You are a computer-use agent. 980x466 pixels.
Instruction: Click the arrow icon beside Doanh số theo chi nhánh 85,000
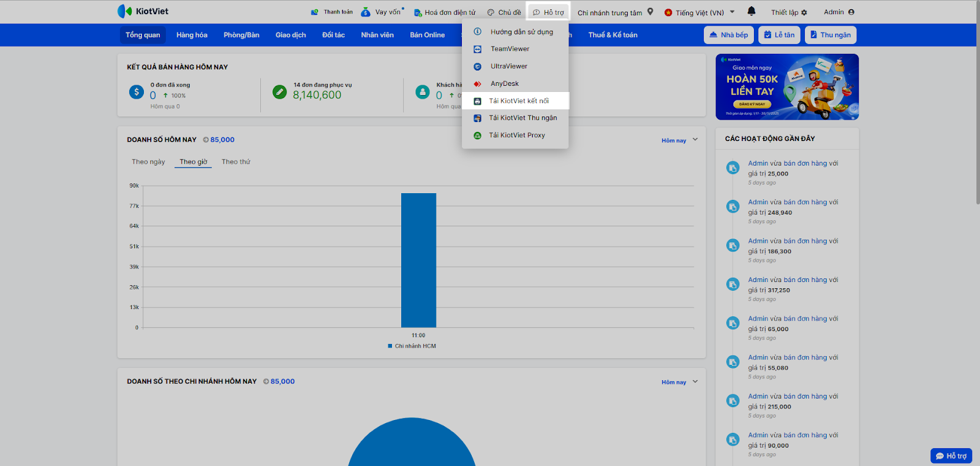266,381
